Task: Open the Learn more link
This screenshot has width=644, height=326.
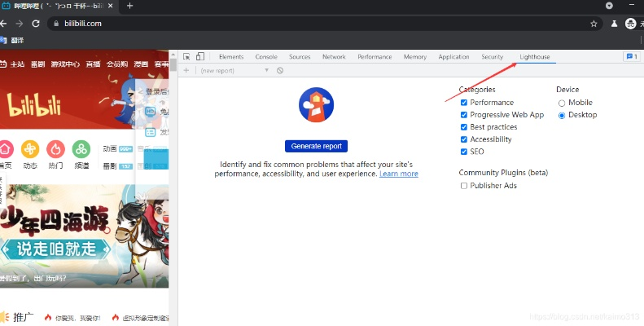Action: pyautogui.click(x=398, y=174)
